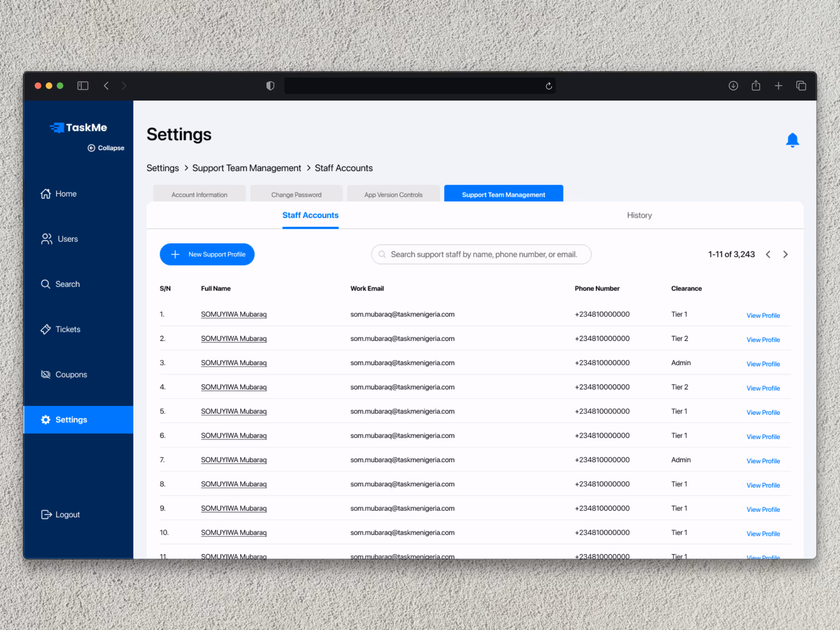
Task: Click the browser reload icon
Action: coord(549,86)
